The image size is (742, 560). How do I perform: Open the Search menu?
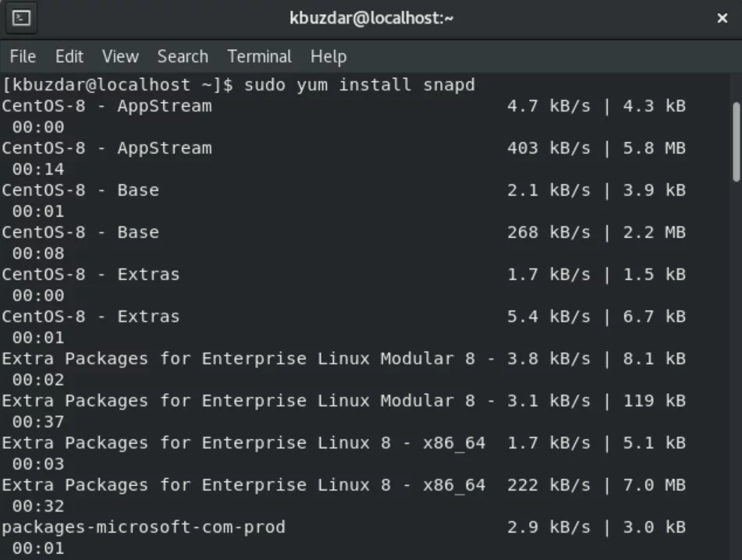pyautogui.click(x=183, y=57)
